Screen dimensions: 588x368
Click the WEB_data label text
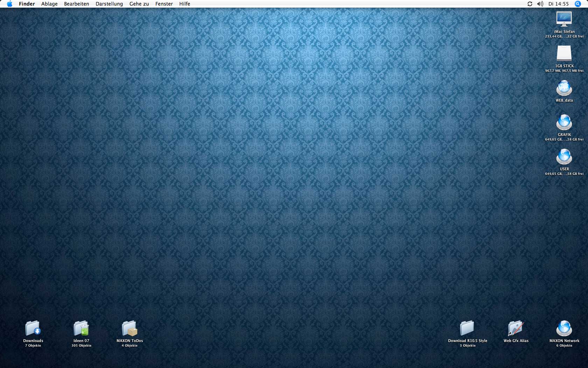(564, 100)
